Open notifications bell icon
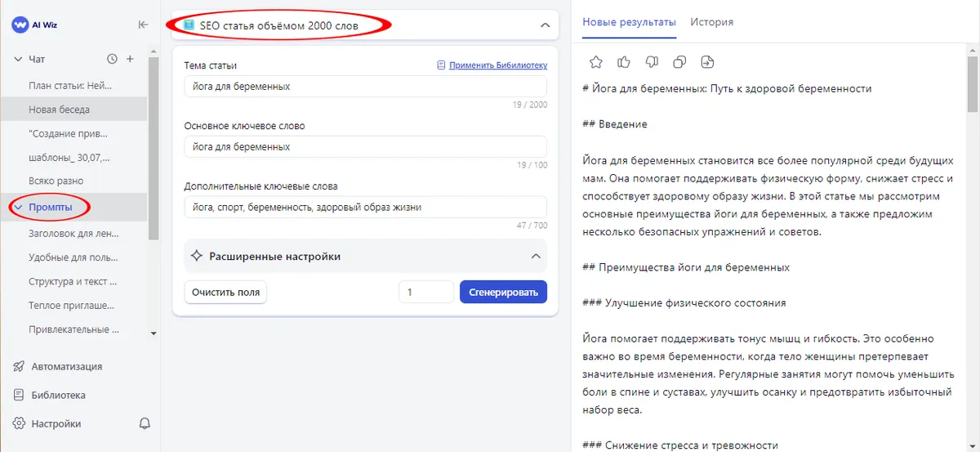Image resolution: width=980 pixels, height=452 pixels. (x=145, y=423)
